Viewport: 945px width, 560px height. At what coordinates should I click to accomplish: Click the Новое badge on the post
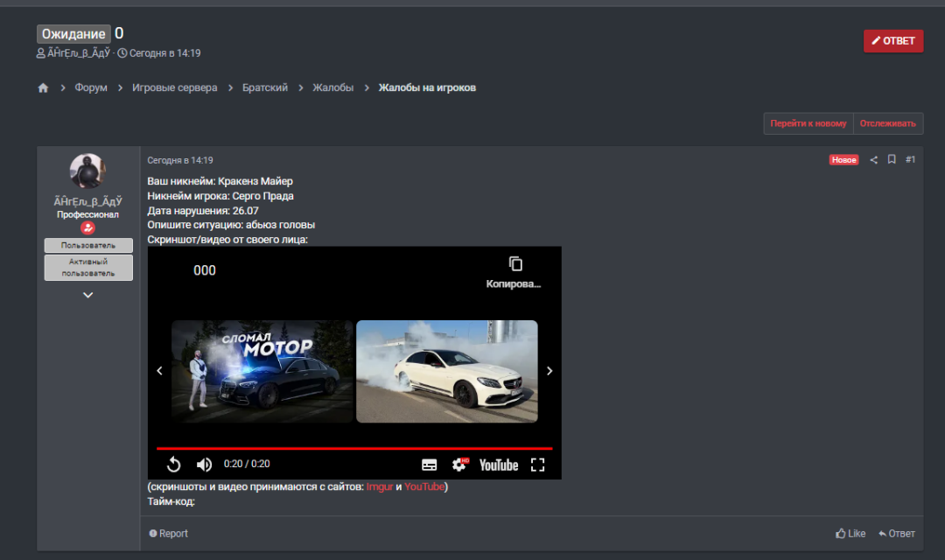click(x=843, y=160)
